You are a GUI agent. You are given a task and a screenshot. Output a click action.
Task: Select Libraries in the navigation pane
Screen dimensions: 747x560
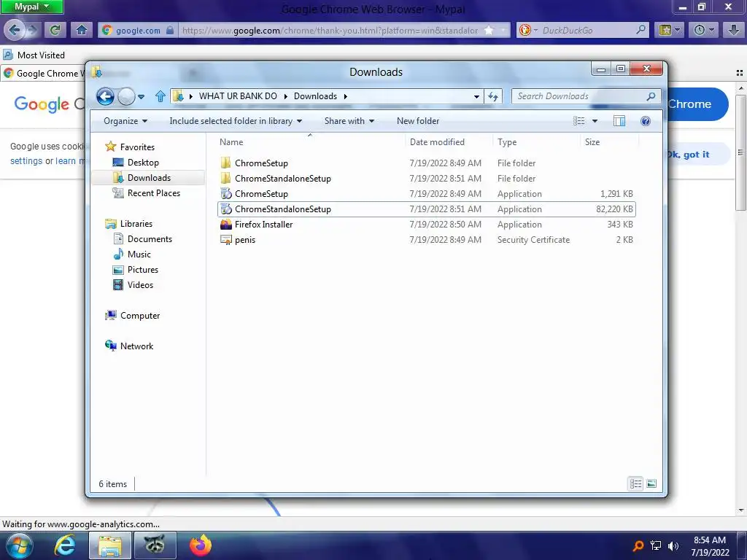click(x=136, y=224)
